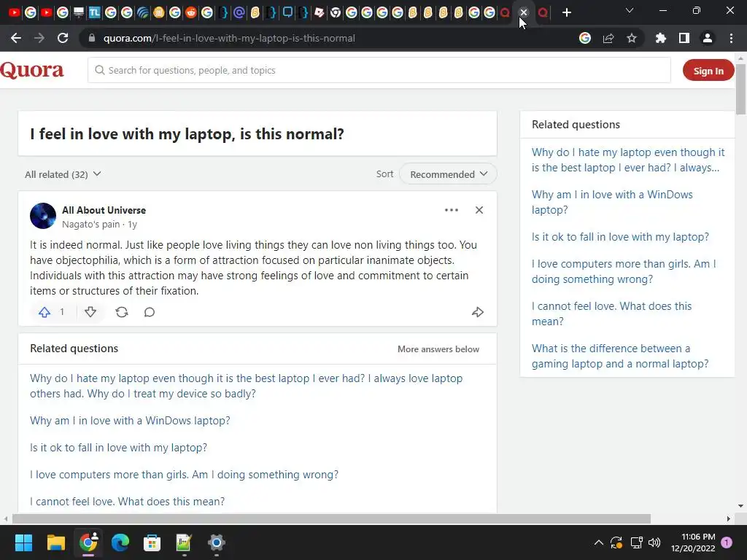Open the volume speaker tray icon
The image size is (747, 560).
coord(654,542)
